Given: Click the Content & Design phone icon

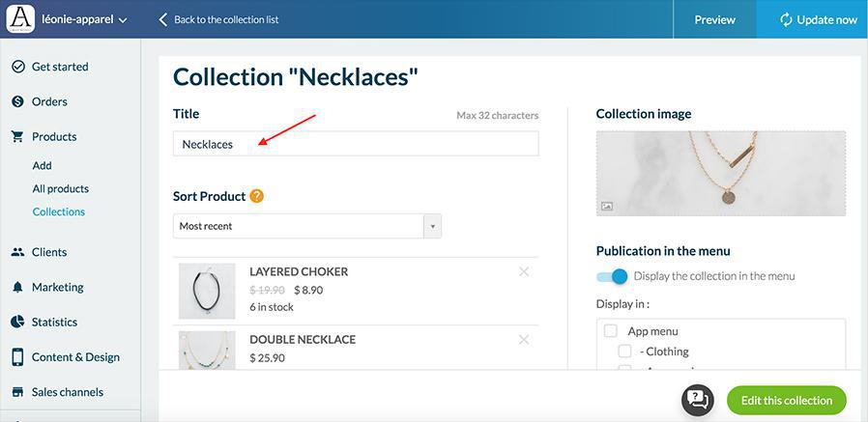Looking at the screenshot, I should tap(17, 357).
